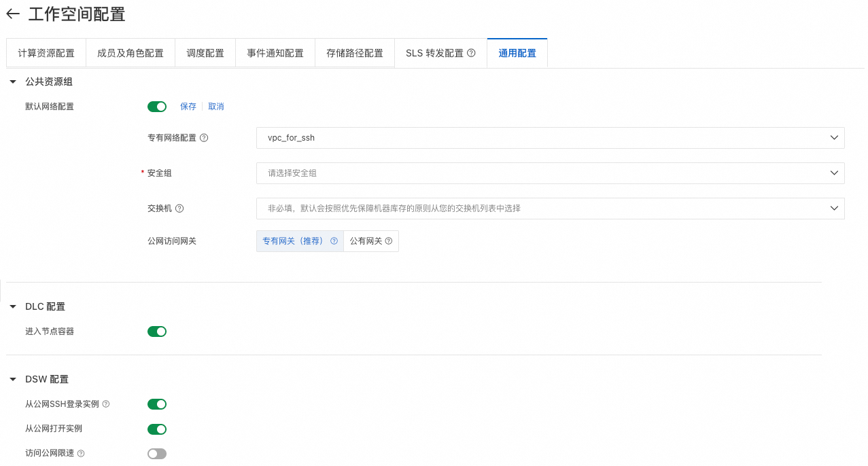Click the 取消 link
This screenshot has height=466, width=868.
[x=216, y=107]
